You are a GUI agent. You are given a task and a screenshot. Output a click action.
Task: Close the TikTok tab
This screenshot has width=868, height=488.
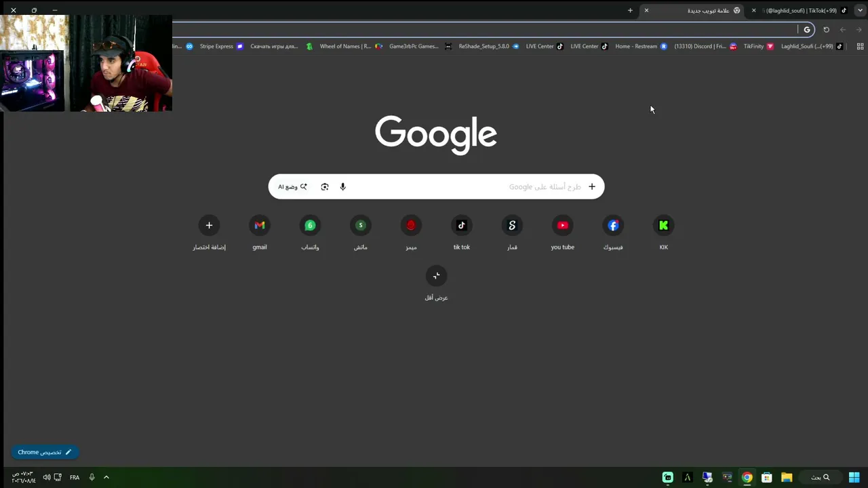753,10
